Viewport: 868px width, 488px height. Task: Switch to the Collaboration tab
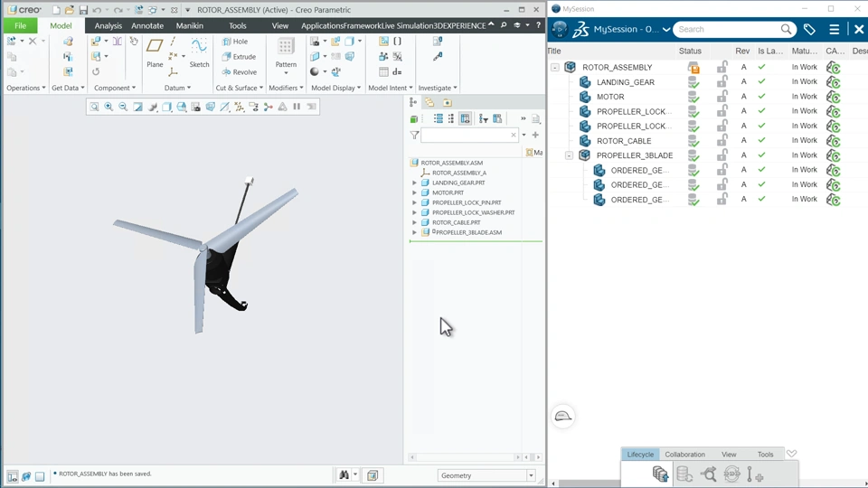[x=684, y=455]
